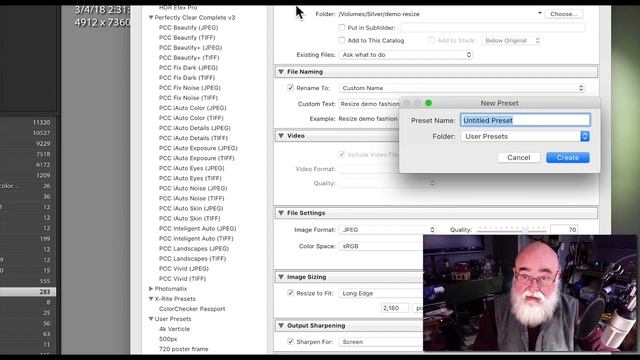Click the webcam video overlay
640x360 pixels.
coord(530,293)
